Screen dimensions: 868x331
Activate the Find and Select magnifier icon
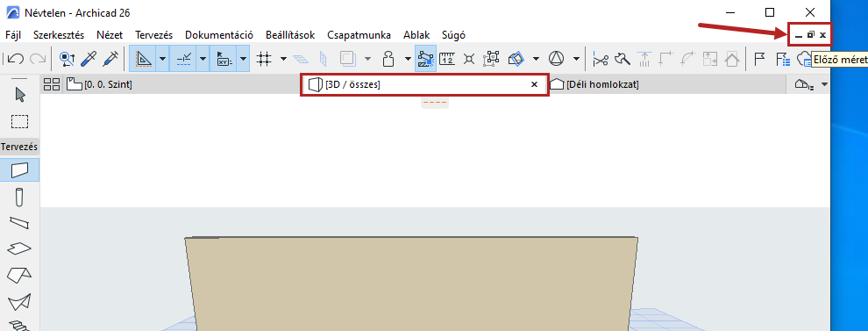click(x=67, y=58)
